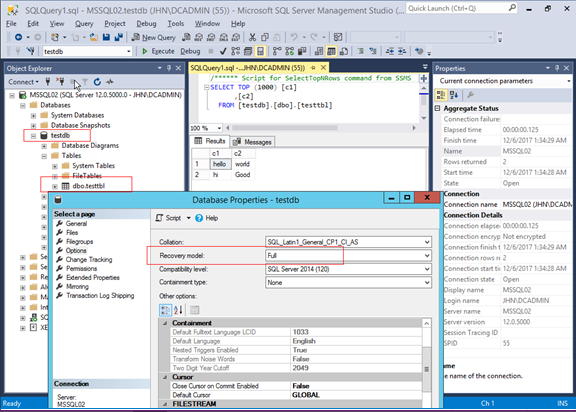This screenshot has width=576, height=412.
Task: Expand the Database Diagrams folder
Action: point(44,146)
